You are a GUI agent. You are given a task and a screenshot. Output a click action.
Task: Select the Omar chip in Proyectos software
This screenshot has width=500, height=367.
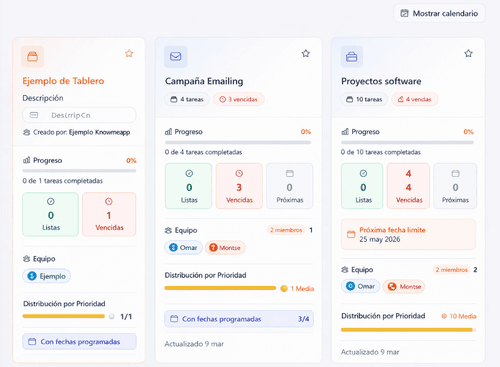pyautogui.click(x=360, y=286)
